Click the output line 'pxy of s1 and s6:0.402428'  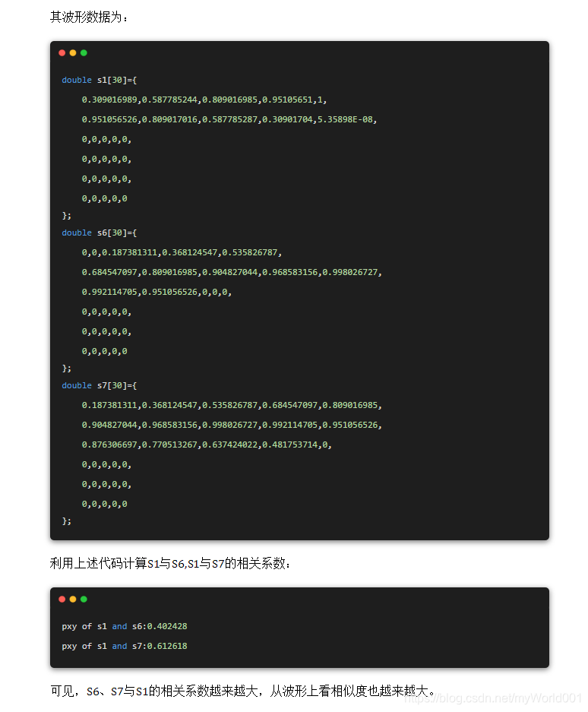coord(125,626)
